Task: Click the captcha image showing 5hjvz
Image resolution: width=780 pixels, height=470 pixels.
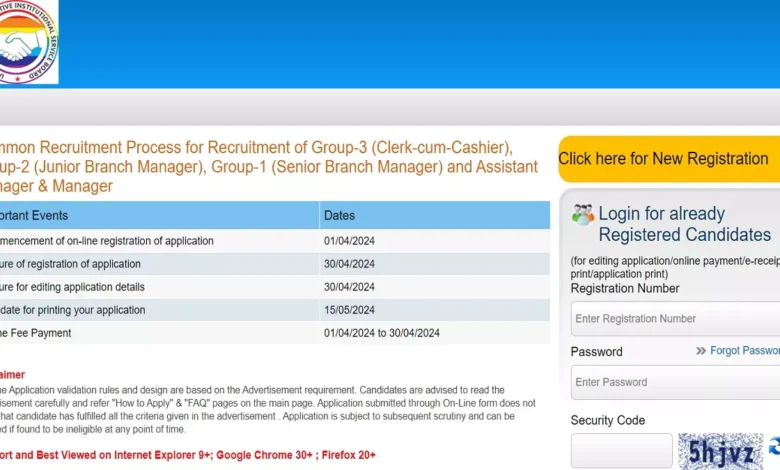Action: (719, 451)
